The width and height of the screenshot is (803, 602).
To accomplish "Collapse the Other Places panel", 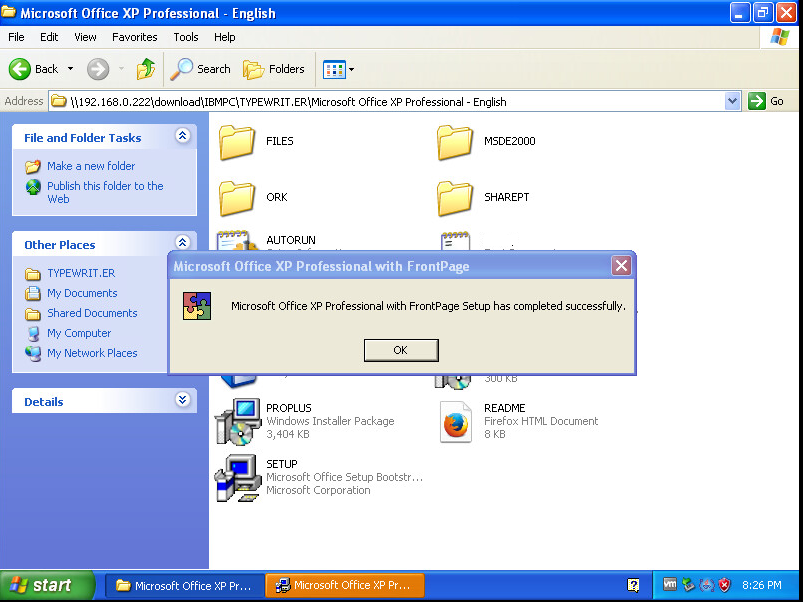I will tap(182, 243).
